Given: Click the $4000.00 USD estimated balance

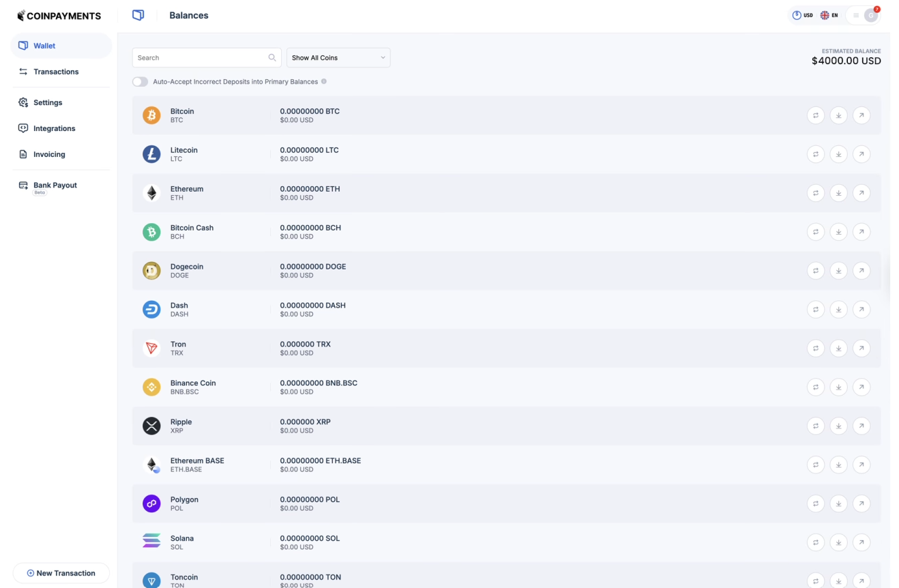Looking at the screenshot, I should (x=846, y=61).
